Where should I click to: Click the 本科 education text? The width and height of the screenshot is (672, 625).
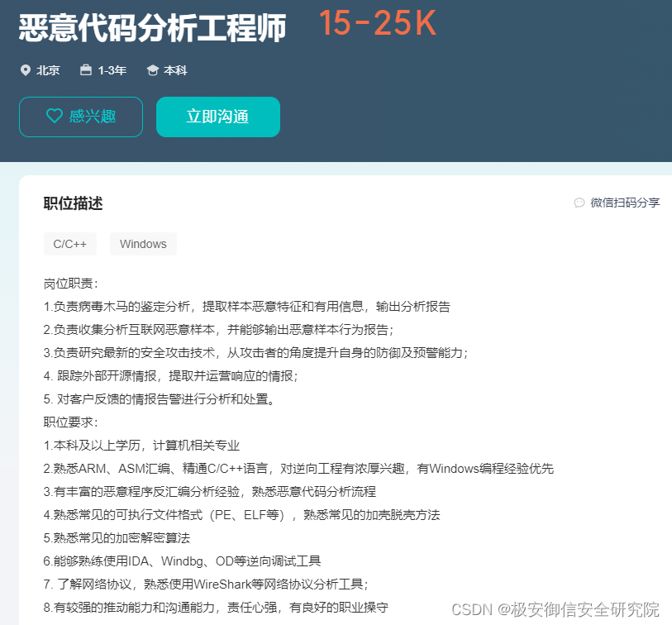(175, 70)
